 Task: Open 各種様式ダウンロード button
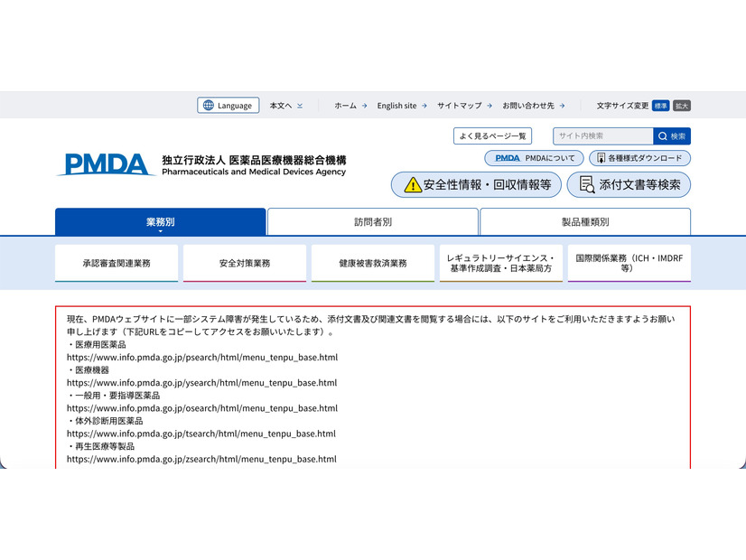[x=639, y=158]
